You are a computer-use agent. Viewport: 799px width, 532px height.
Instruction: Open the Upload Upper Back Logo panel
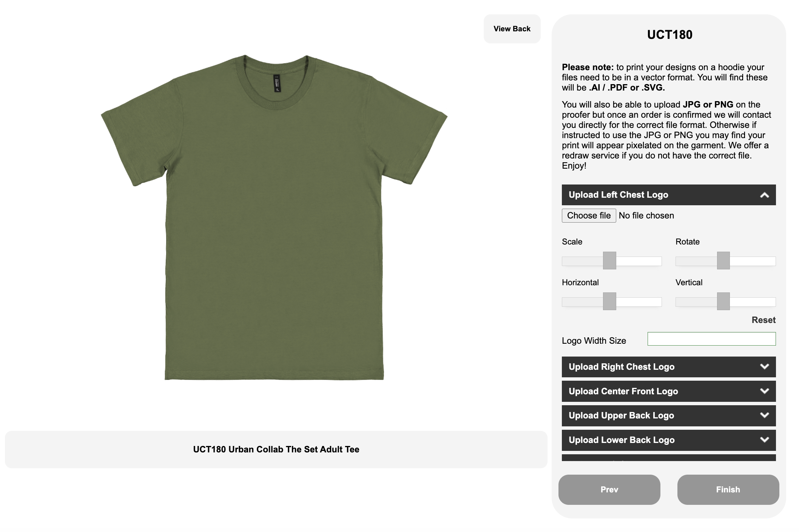[668, 415]
